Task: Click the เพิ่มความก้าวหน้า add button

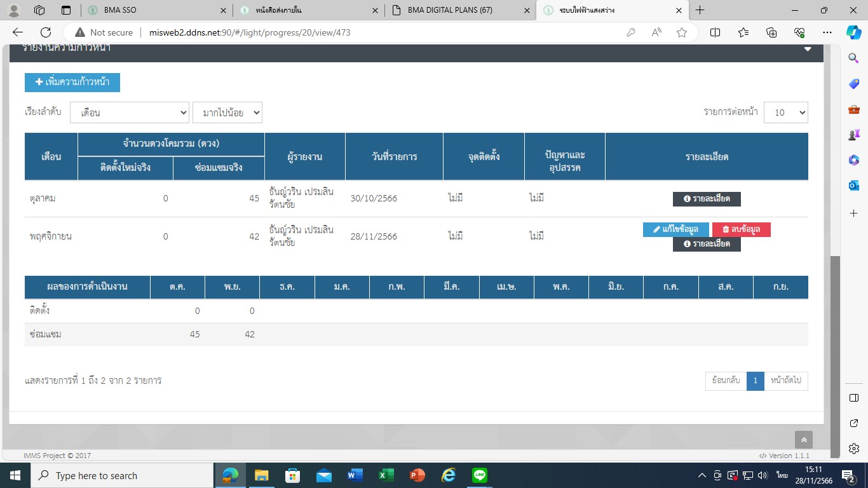Action: click(72, 82)
